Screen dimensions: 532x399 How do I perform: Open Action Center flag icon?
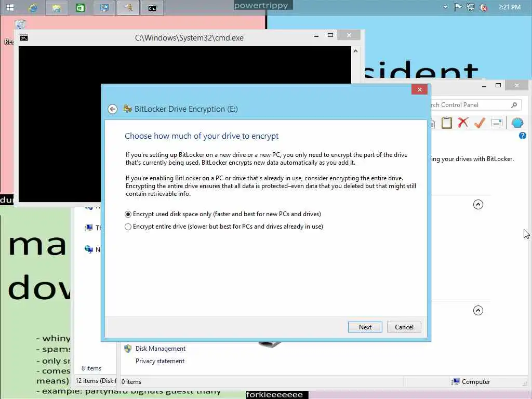coord(458,7)
